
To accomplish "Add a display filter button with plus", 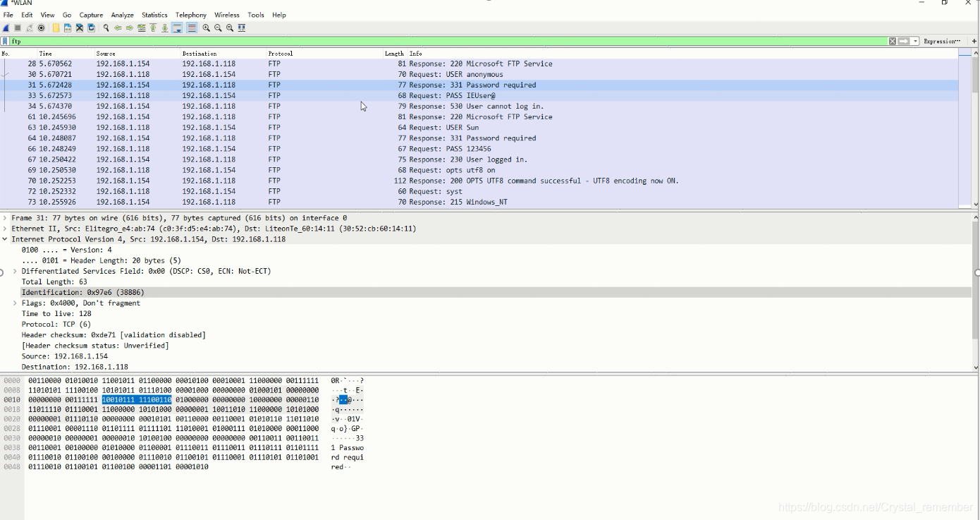I will click(974, 42).
